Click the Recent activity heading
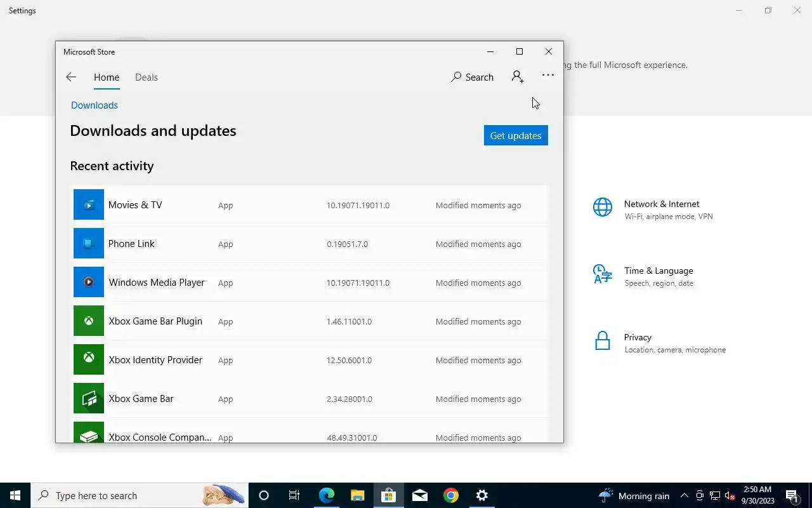The width and height of the screenshot is (812, 508). click(x=112, y=166)
